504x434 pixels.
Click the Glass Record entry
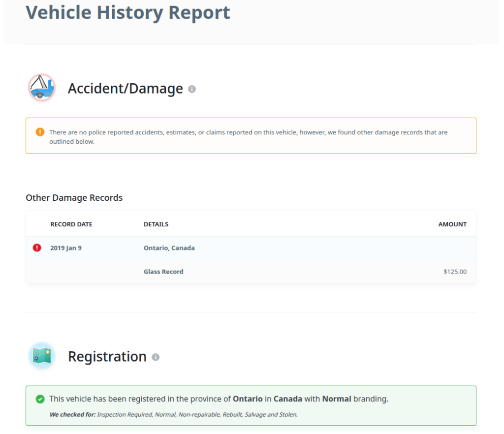pos(163,272)
